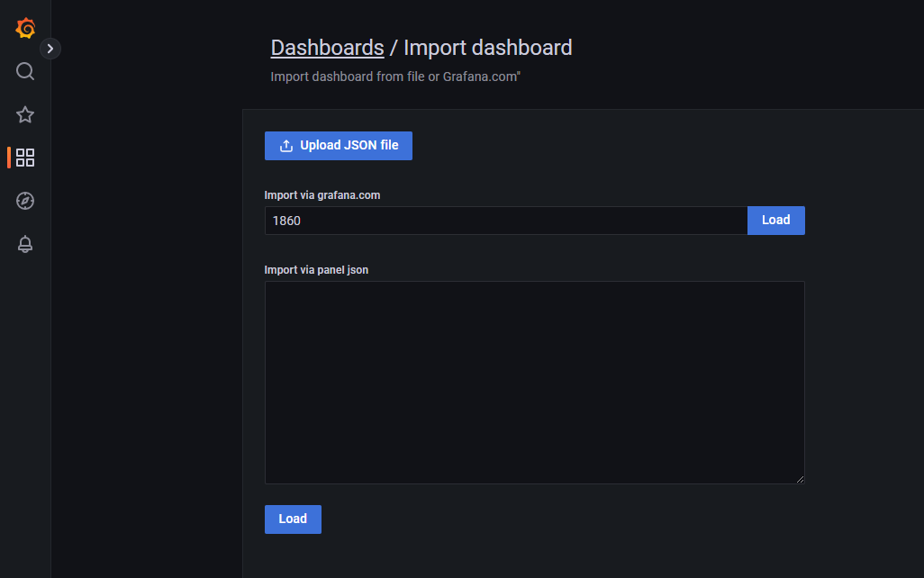Open starred dashboards via the star icon
This screenshot has height=578, width=924.
click(x=25, y=114)
